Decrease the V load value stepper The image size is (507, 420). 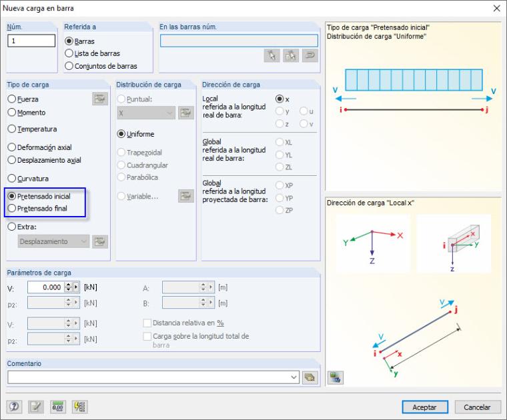(68, 290)
